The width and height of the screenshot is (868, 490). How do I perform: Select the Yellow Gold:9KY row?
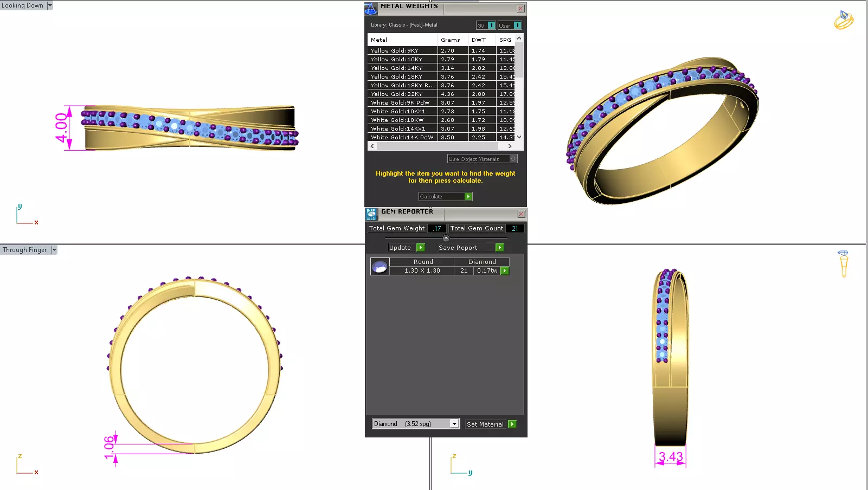(x=441, y=50)
